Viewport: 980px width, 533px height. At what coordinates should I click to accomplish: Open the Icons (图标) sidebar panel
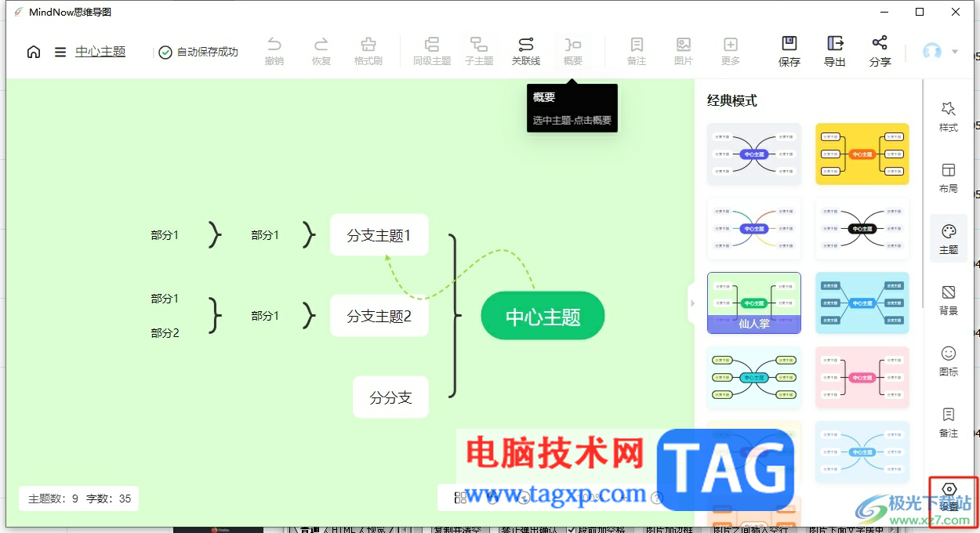pyautogui.click(x=949, y=361)
